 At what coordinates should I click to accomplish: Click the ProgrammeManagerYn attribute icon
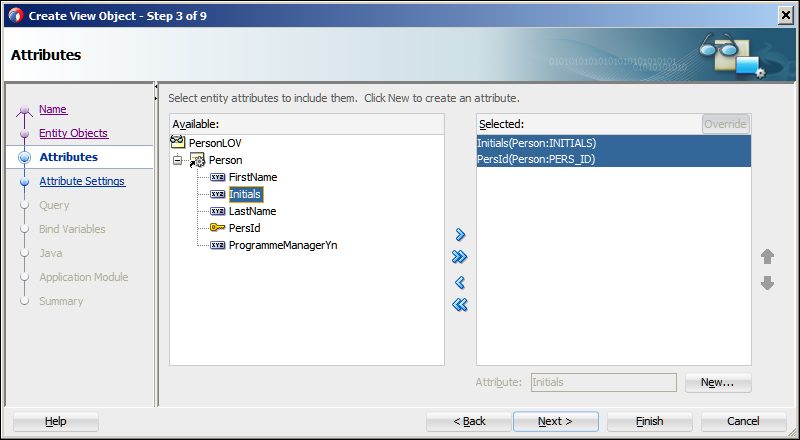[218, 245]
